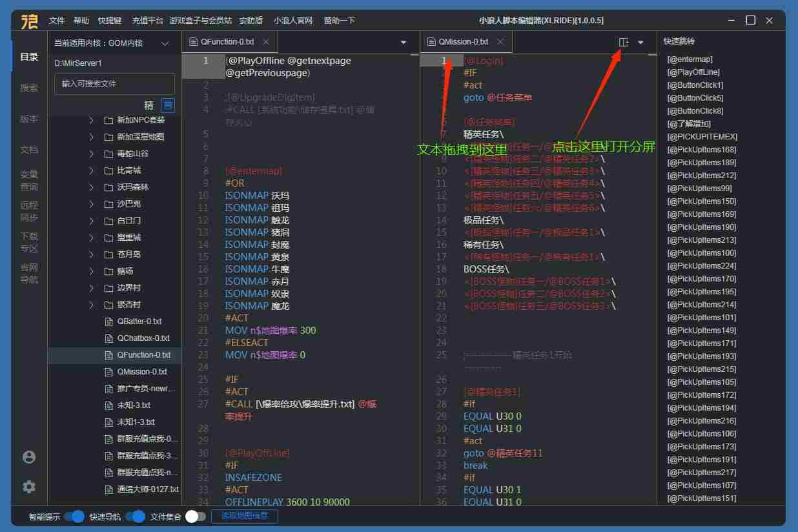Toggle the 智能提示 switch off

pyautogui.click(x=74, y=517)
